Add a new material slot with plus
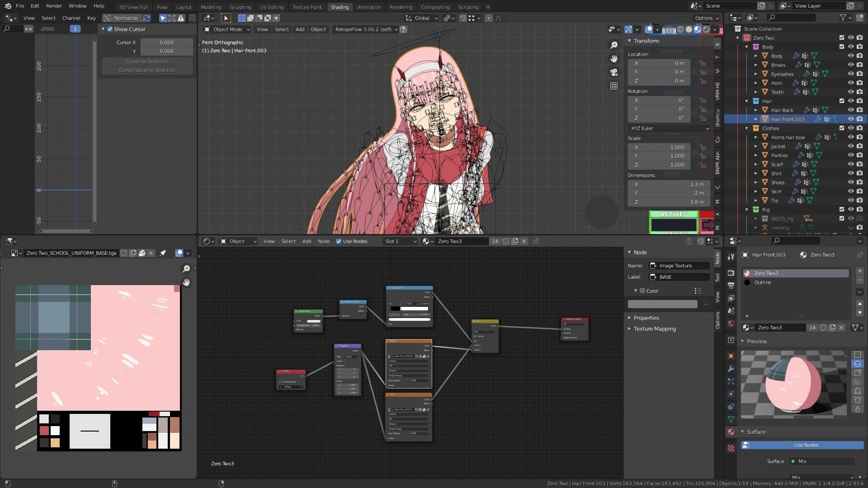Image resolution: width=868 pixels, height=488 pixels. [860, 271]
